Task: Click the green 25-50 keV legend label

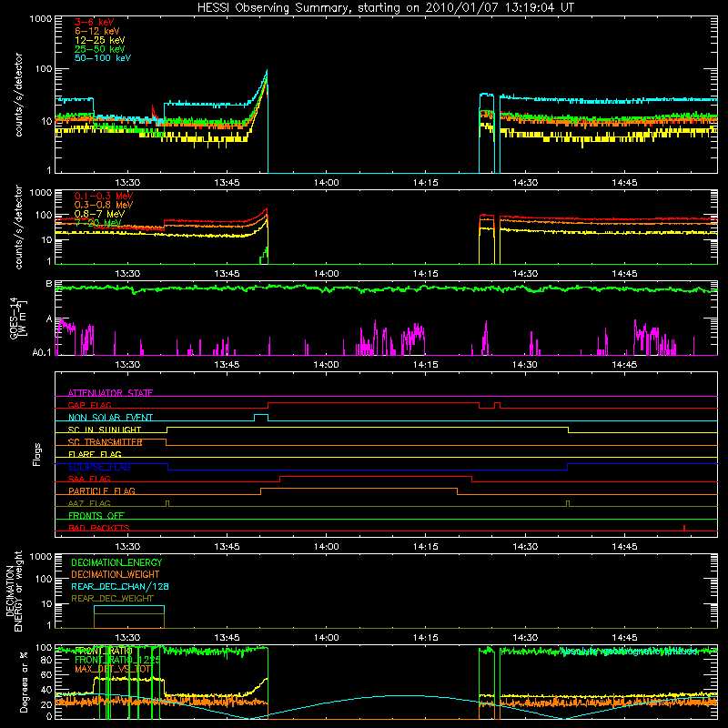Action: (x=100, y=49)
